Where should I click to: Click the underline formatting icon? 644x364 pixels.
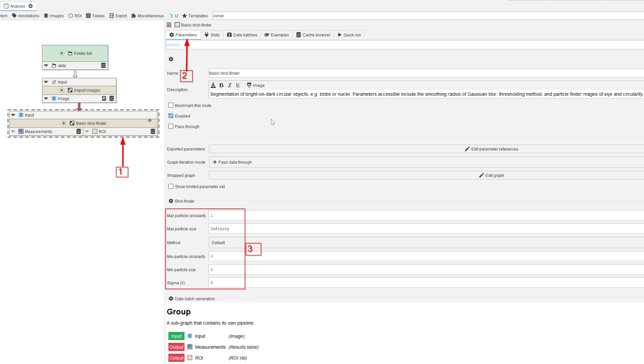point(238,85)
